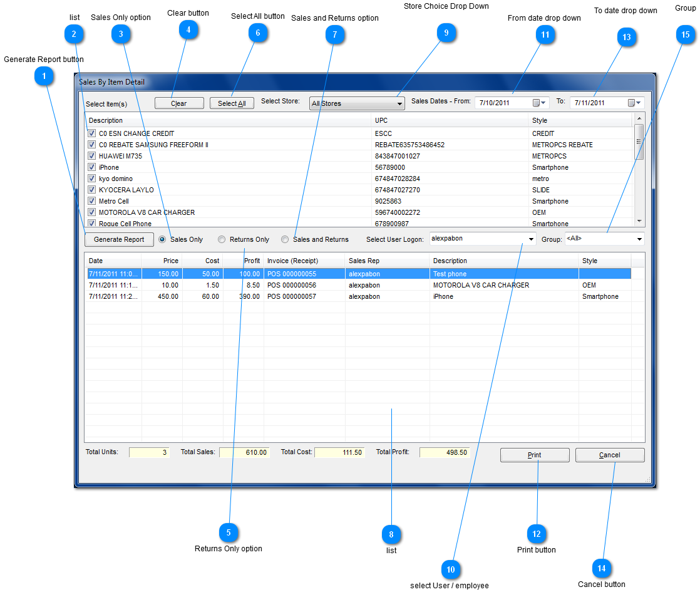Uncheck the Rogue Cell Phone item
Screen dimensions: 700x592
[x=91, y=223]
